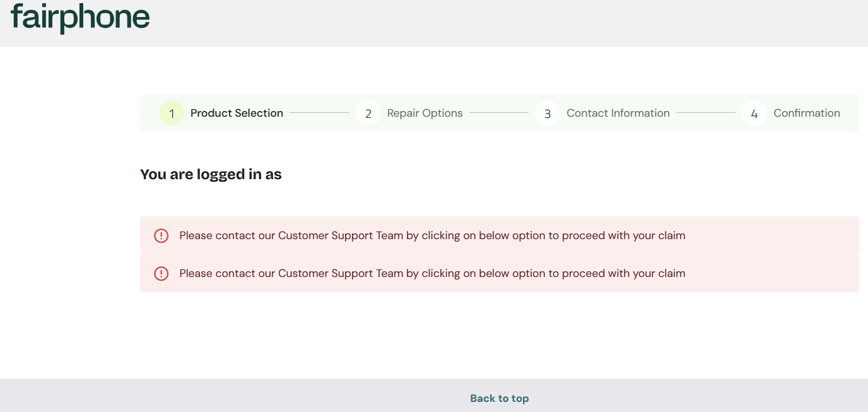Switch to the Contact Information step label
The height and width of the screenshot is (412, 868).
pos(618,114)
